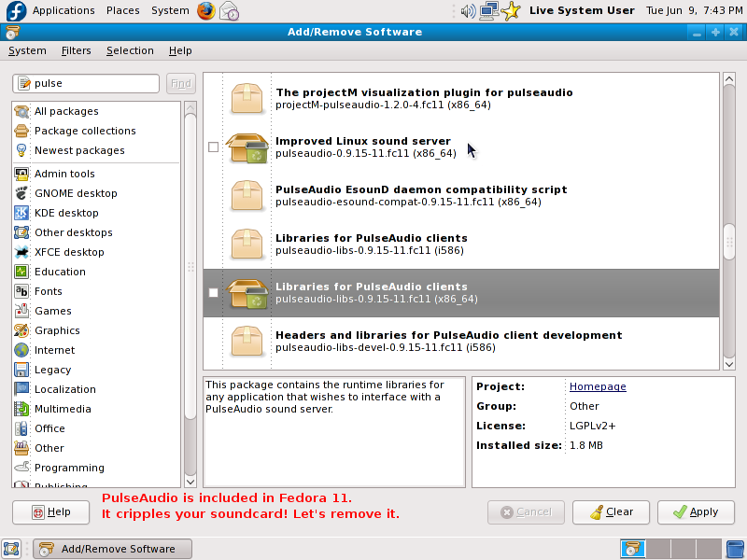
Task: Launch Firefox from the top panel
Action: 205,10
